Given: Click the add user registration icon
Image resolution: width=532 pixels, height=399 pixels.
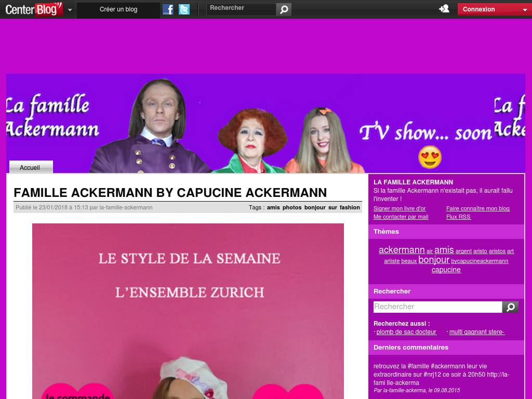Looking at the screenshot, I should point(444,9).
